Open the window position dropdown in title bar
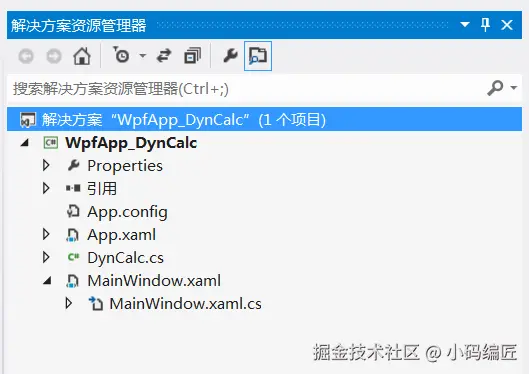Image resolution: width=529 pixels, height=374 pixels. [x=465, y=25]
